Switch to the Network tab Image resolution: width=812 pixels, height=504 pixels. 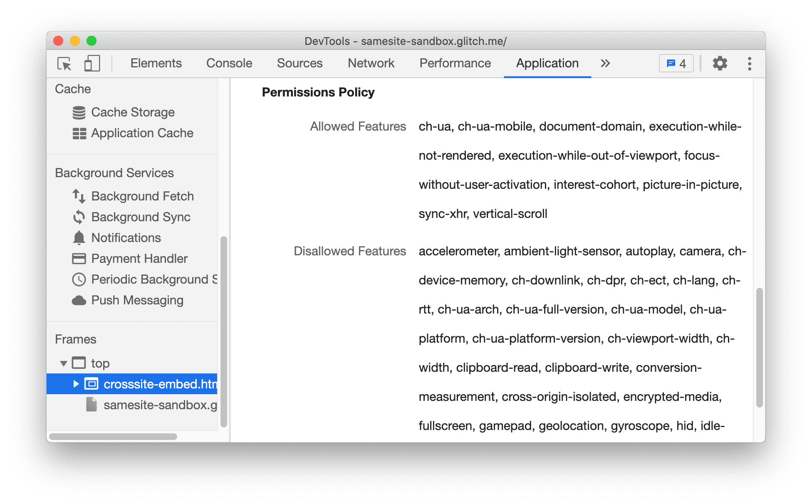(x=371, y=63)
